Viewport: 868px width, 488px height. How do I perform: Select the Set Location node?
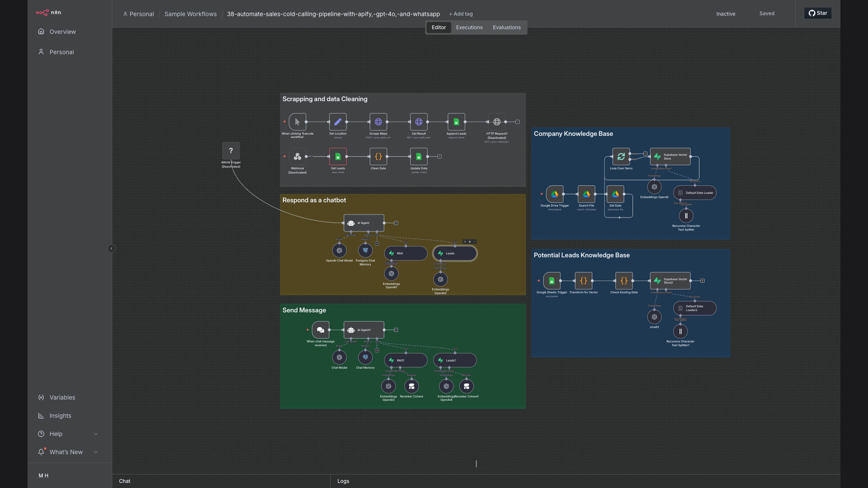[338, 122]
